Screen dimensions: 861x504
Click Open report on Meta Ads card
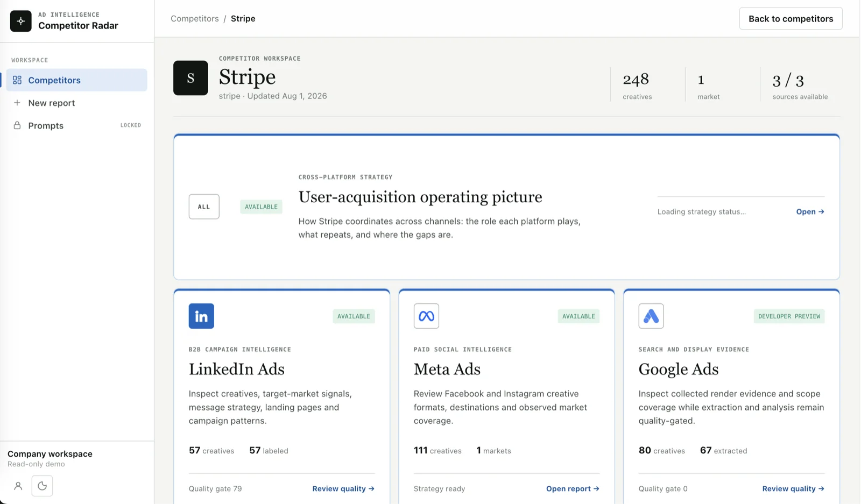[x=573, y=489]
